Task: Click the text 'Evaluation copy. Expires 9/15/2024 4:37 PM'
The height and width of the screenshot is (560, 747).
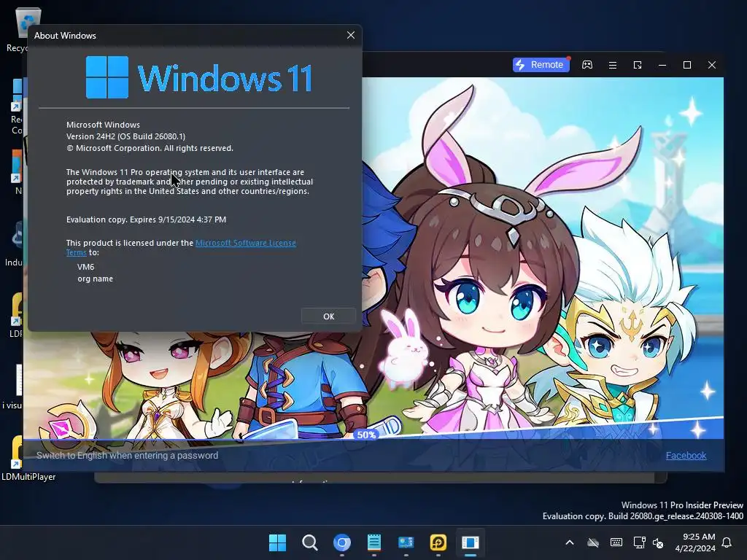Action: 146,219
